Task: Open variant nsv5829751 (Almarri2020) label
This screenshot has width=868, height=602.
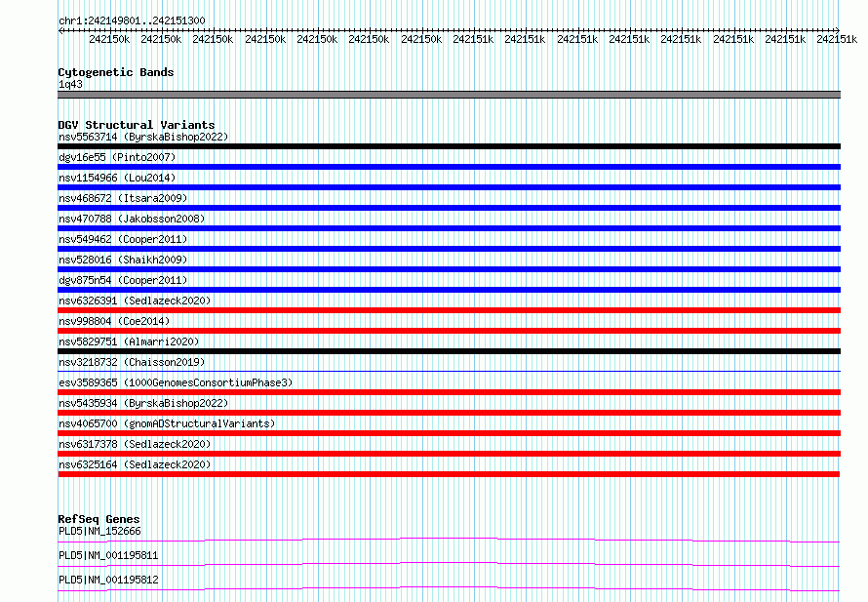Action: click(129, 341)
